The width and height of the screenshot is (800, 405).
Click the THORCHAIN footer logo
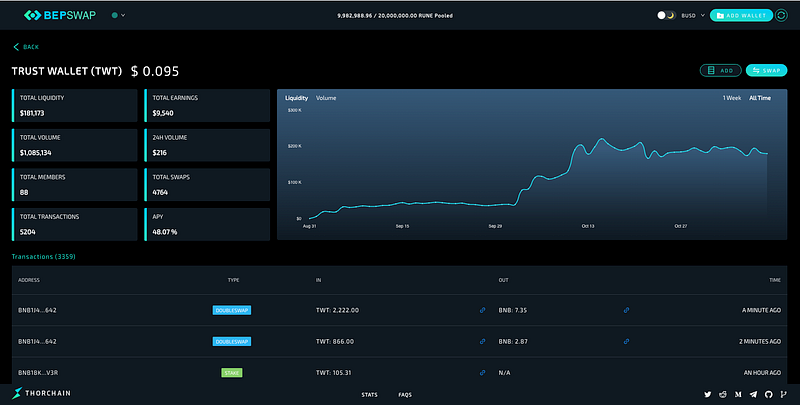click(x=41, y=393)
